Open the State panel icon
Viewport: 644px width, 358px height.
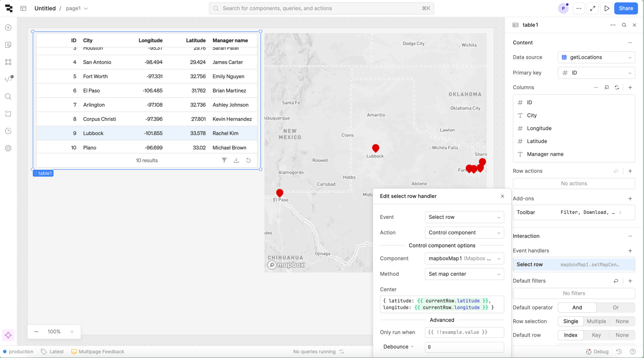pos(8,114)
